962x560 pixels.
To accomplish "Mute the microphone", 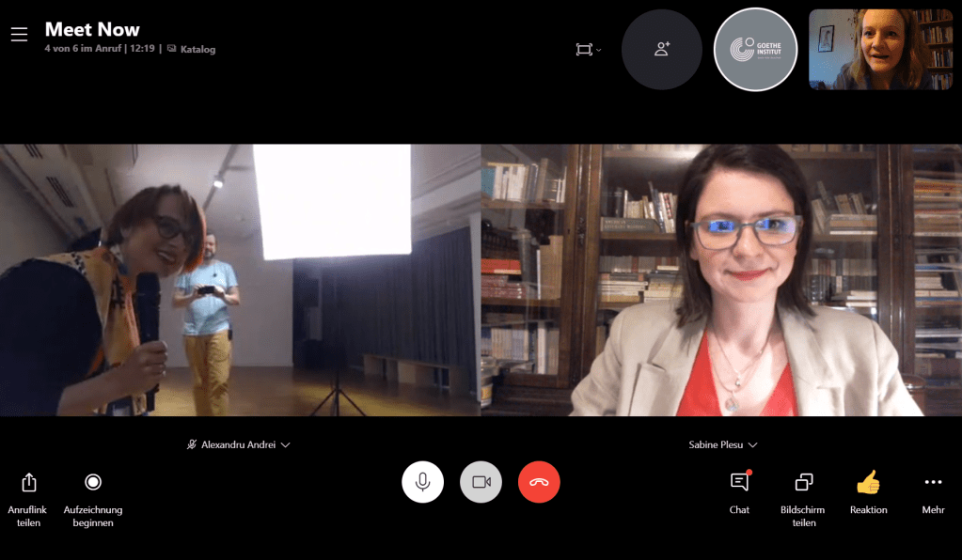I will [422, 483].
